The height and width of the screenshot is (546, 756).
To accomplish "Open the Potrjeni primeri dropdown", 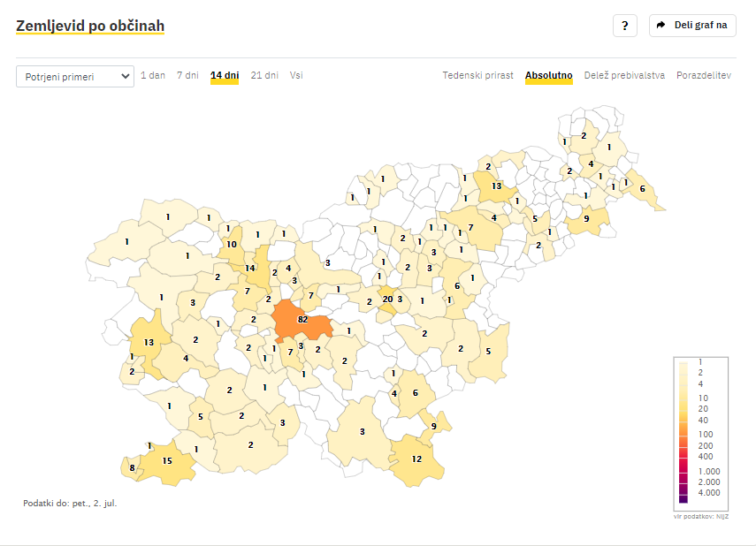I will 74,77.
